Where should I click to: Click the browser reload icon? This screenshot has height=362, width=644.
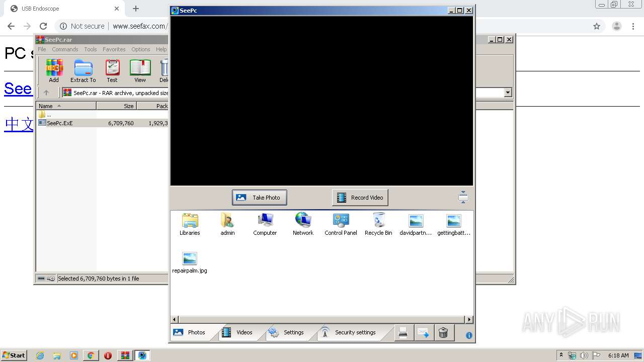pyautogui.click(x=43, y=26)
